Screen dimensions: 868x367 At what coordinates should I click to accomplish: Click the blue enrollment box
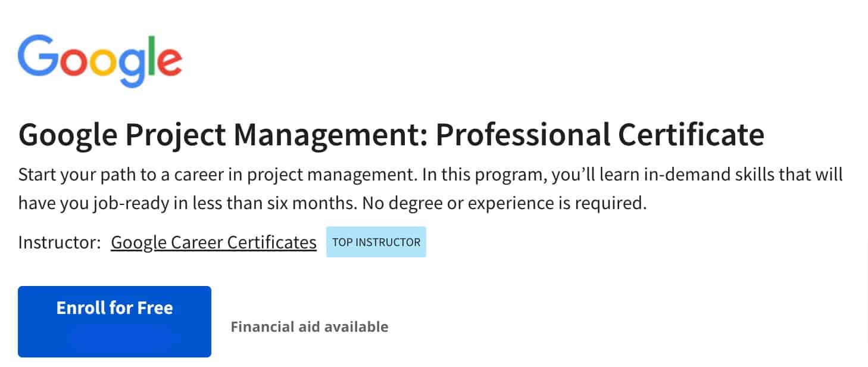(x=114, y=322)
